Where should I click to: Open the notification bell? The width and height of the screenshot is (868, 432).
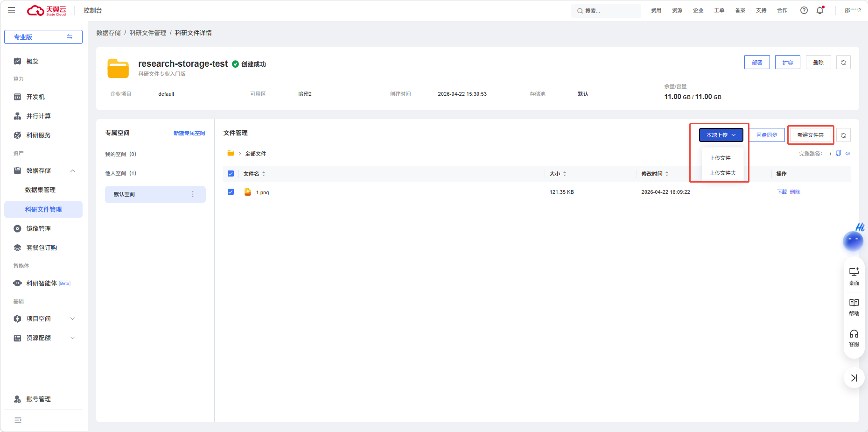(x=820, y=10)
